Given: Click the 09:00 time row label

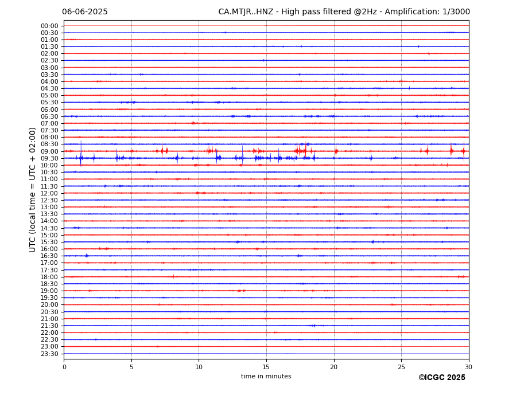Looking at the screenshot, I should pyautogui.click(x=49, y=151).
